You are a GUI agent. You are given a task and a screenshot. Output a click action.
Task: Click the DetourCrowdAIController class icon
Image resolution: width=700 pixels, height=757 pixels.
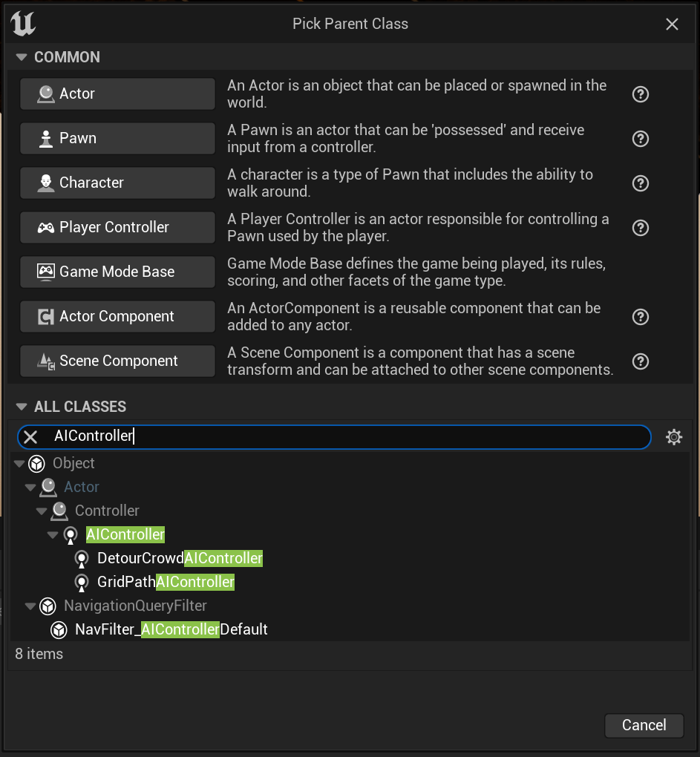click(x=82, y=559)
